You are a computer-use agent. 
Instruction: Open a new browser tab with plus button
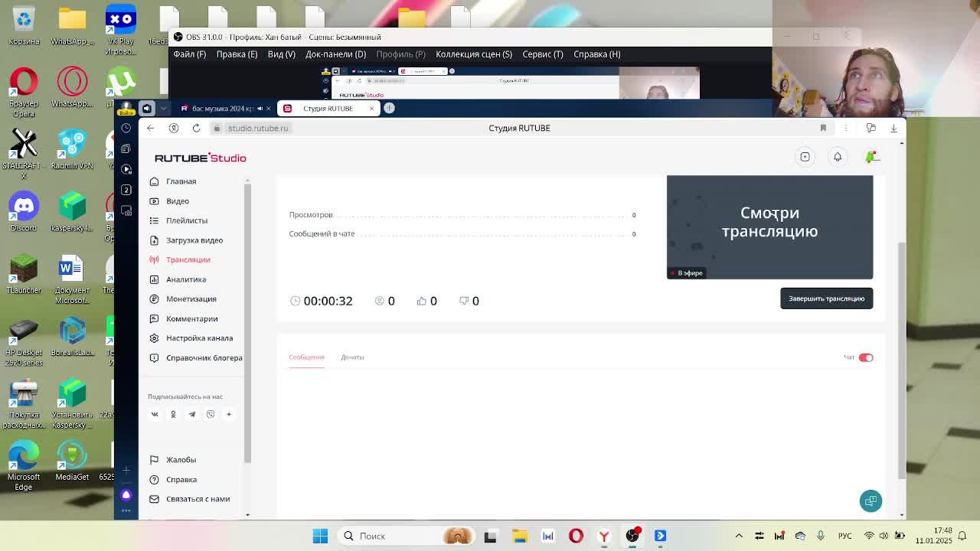click(389, 109)
